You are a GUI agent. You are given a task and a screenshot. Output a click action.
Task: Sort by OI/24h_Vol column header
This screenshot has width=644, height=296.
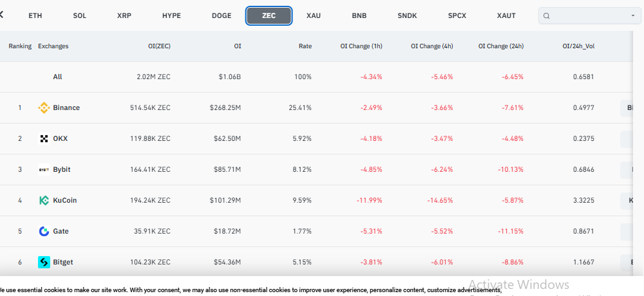coord(578,46)
